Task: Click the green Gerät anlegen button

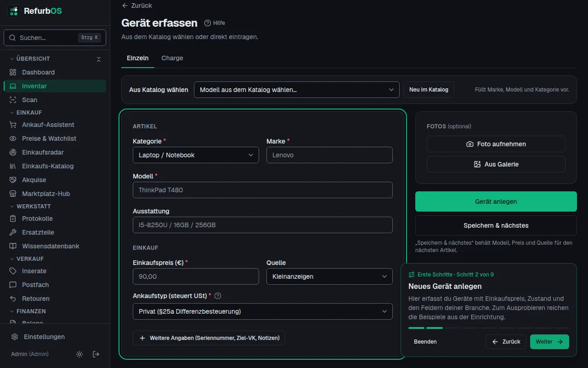Action: click(x=496, y=201)
